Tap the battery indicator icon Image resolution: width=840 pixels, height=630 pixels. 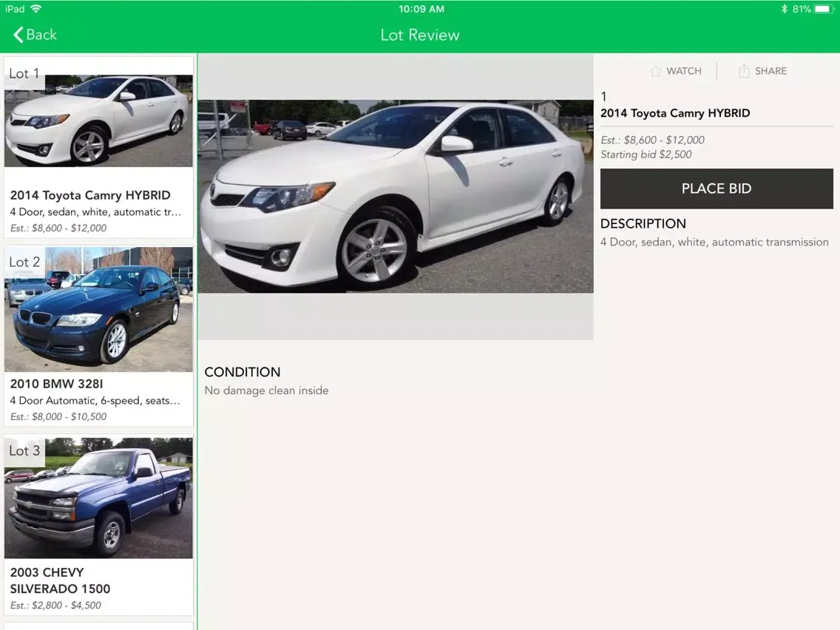[x=824, y=9]
